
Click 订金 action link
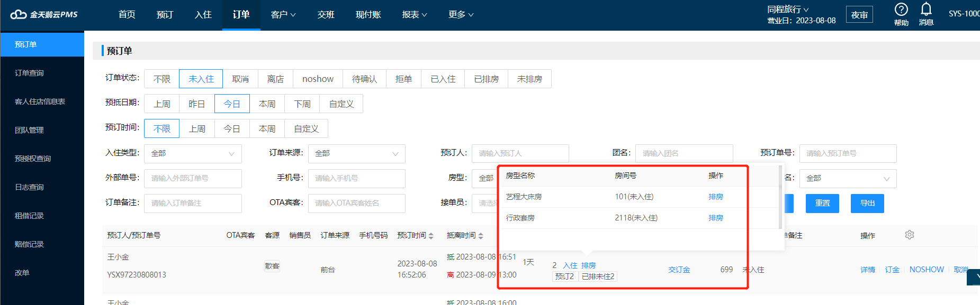pyautogui.click(x=892, y=270)
